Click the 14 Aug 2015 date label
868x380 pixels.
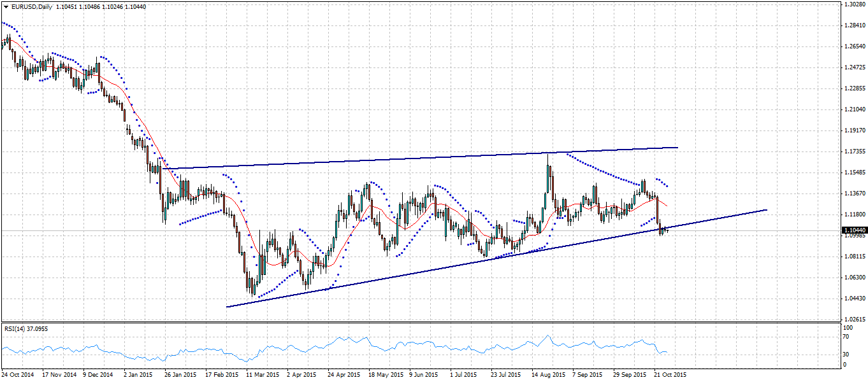click(x=547, y=374)
